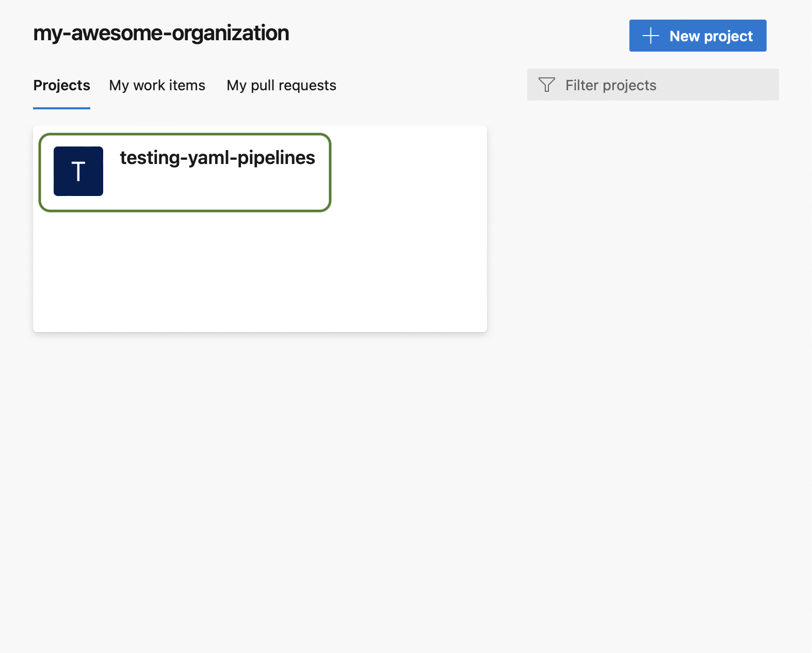Click blank gray area beneath the Filter projects field
812x653 pixels.
(653, 206)
